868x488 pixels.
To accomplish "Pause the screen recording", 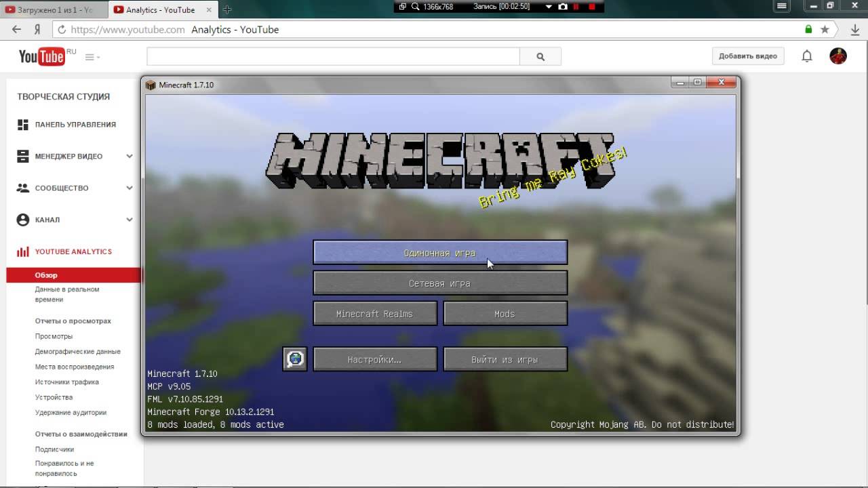I will tap(576, 6).
